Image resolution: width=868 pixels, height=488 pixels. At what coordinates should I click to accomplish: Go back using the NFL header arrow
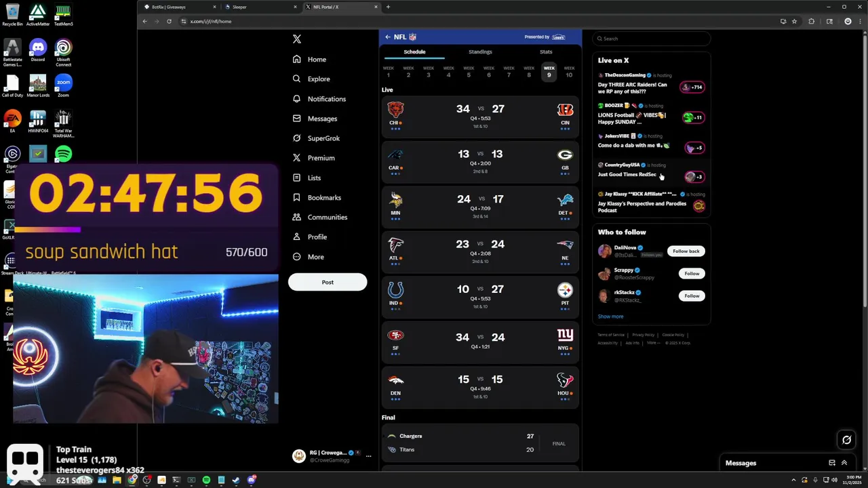387,37
